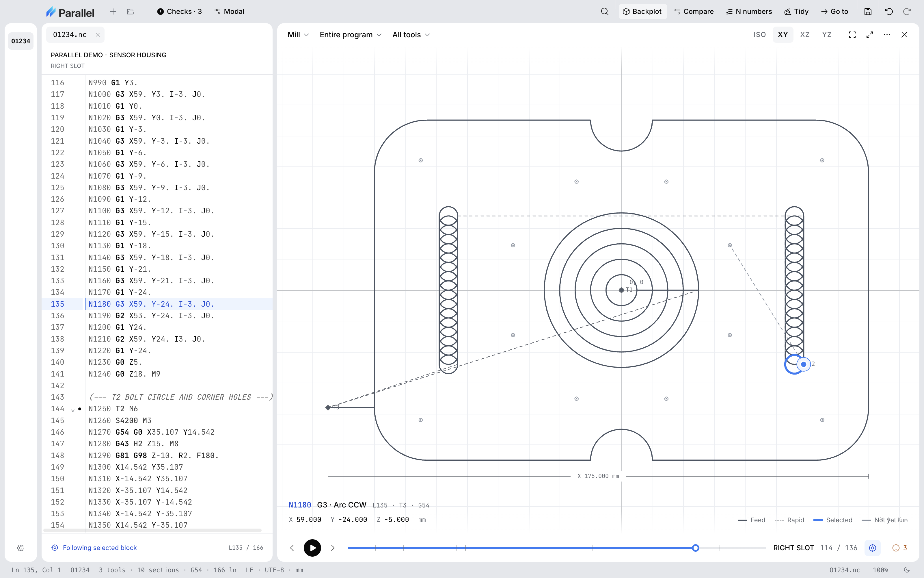This screenshot has width=924, height=578.
Task: Open settings gear in sidebar
Action: click(x=21, y=548)
